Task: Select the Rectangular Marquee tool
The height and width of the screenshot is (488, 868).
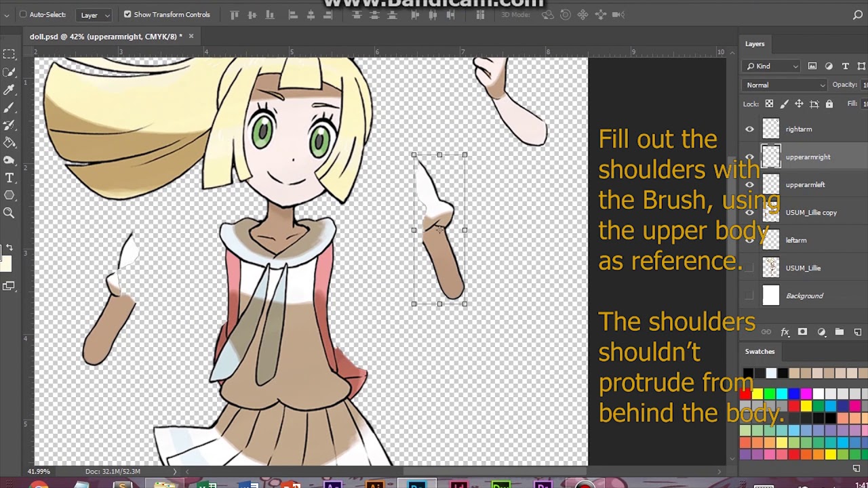Action: [x=9, y=54]
